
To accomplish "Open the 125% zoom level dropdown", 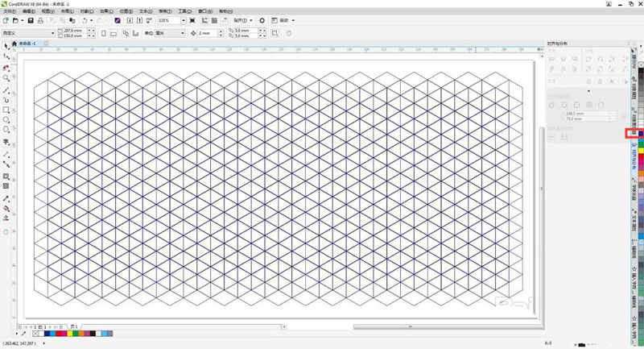I will click(184, 20).
